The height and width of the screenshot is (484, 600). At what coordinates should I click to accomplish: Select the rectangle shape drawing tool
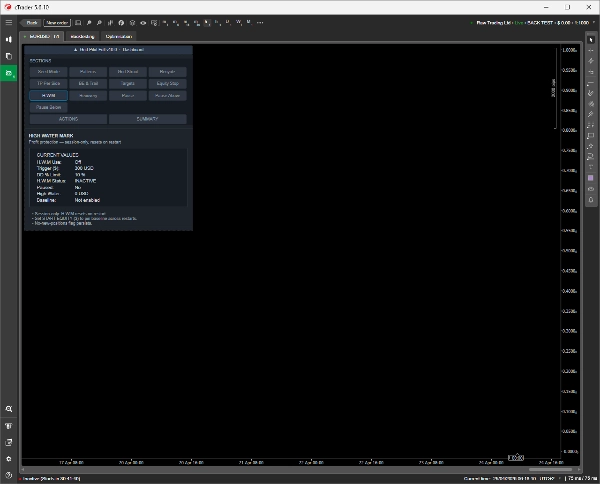point(591,135)
